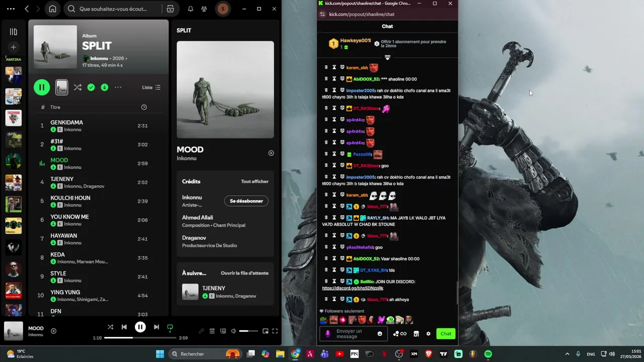644x362 pixels.
Task: Open connect to a device icon
Action: tap(223, 331)
